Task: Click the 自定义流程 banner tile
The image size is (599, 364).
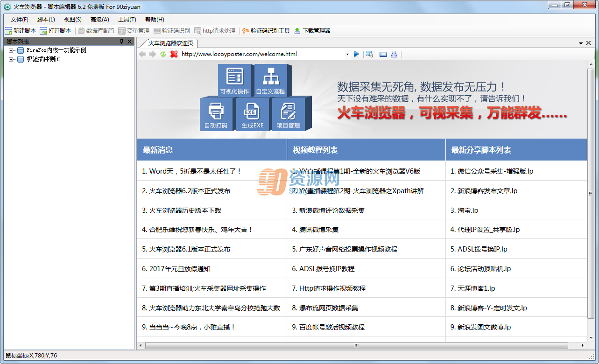Action: pyautogui.click(x=272, y=80)
